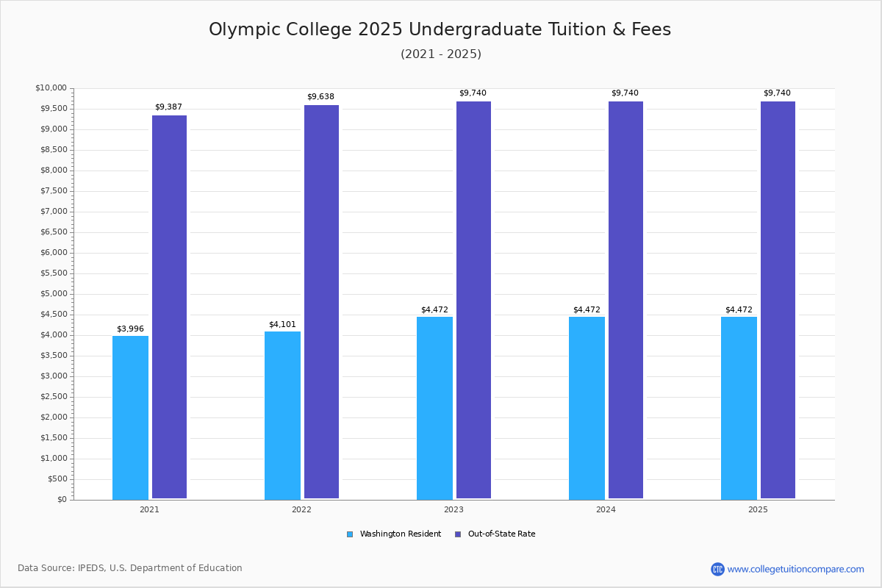Click the CTC logo icon
This screenshot has width=882, height=588.
(x=717, y=569)
